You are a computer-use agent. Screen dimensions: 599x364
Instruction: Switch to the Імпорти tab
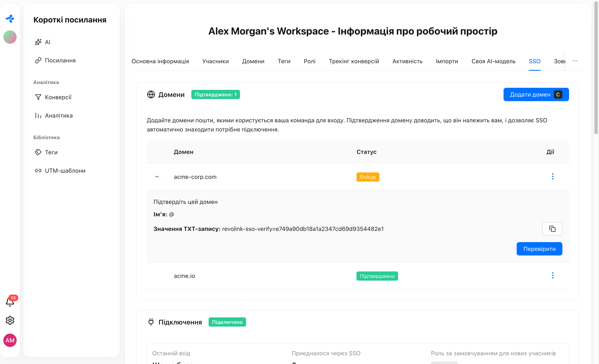[x=447, y=61]
